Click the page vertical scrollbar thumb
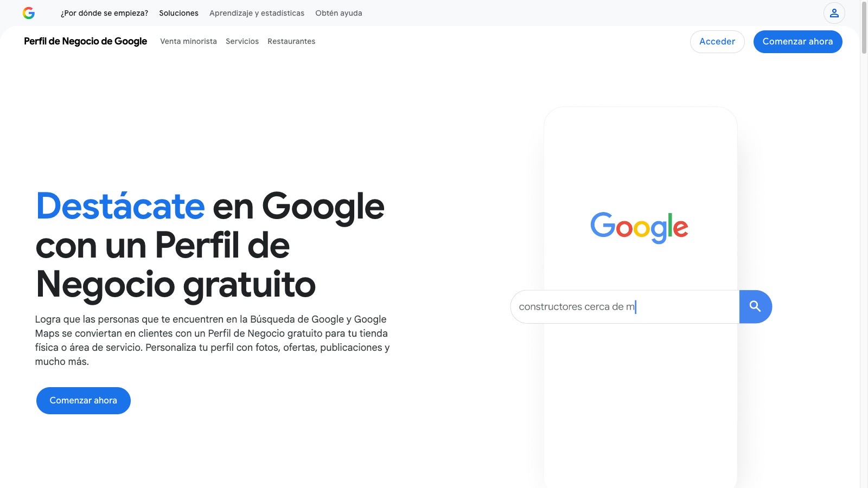 [x=864, y=27]
